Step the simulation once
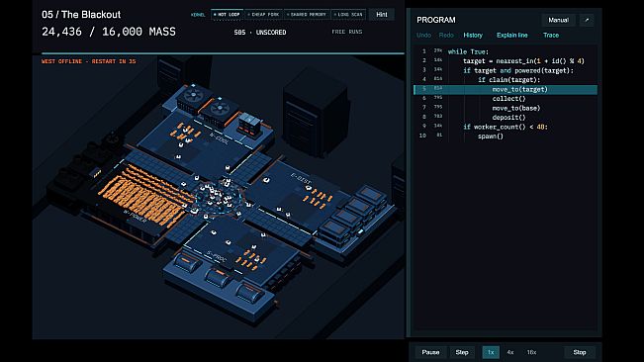This screenshot has width=644, height=362. tap(462, 352)
